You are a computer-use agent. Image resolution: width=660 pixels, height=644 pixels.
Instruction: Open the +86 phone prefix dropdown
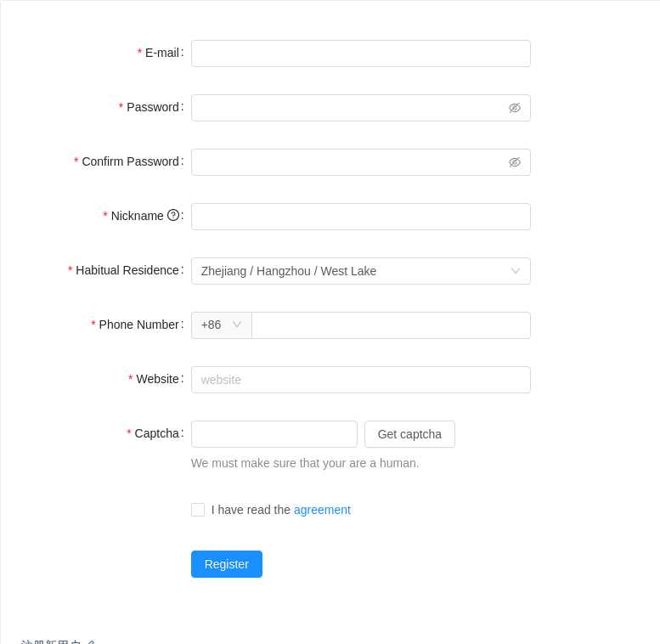point(221,325)
